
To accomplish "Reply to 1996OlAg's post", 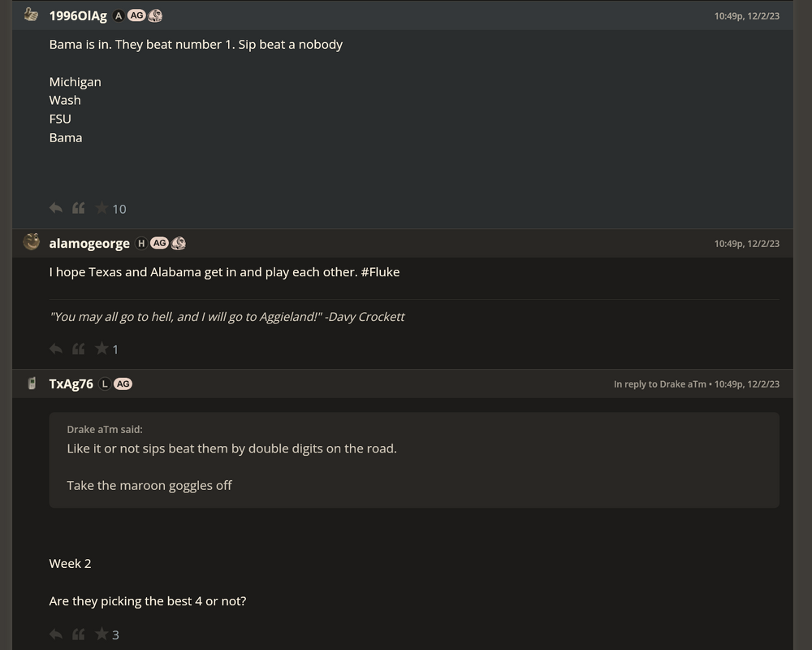I will [56, 208].
